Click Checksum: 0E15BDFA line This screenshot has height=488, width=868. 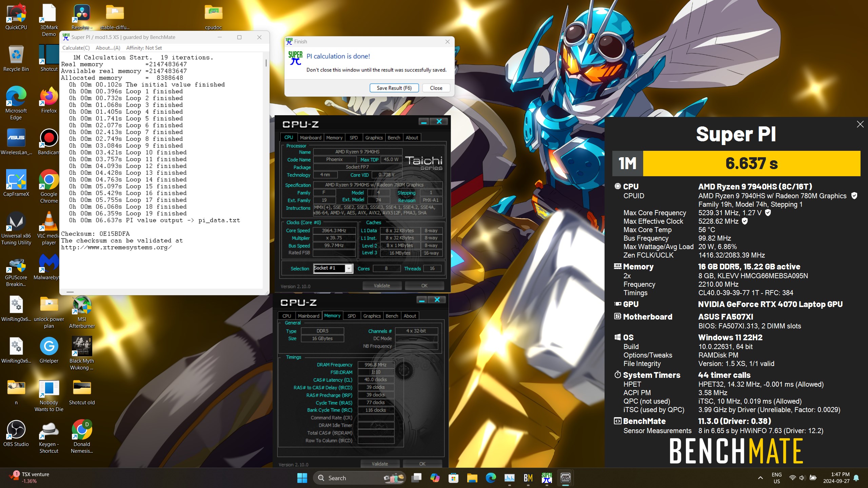[95, 234]
